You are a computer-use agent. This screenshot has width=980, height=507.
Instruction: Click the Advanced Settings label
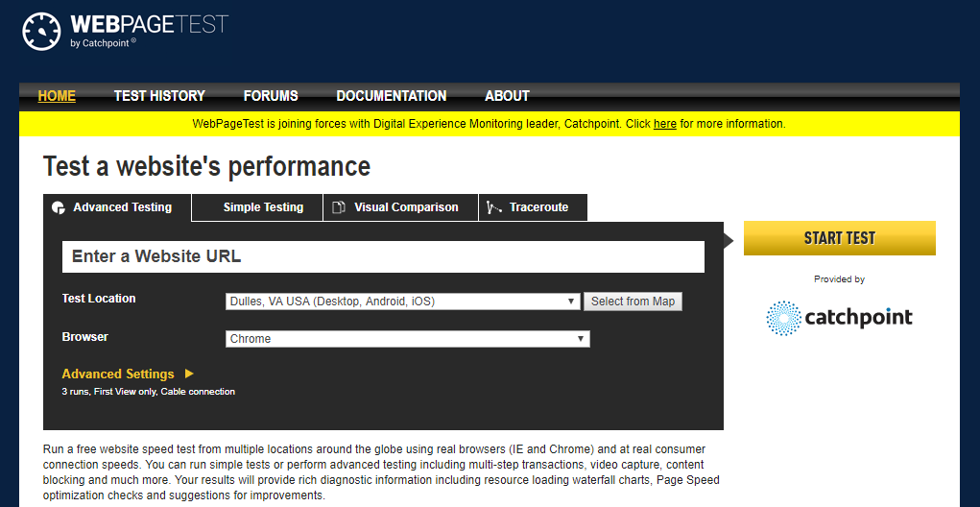(118, 374)
